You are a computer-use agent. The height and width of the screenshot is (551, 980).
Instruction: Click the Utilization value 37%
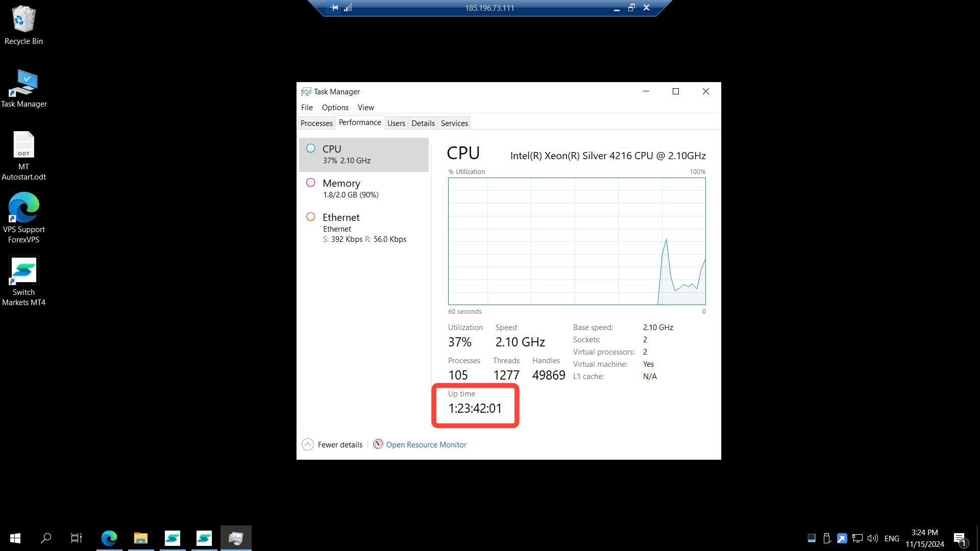tap(460, 342)
